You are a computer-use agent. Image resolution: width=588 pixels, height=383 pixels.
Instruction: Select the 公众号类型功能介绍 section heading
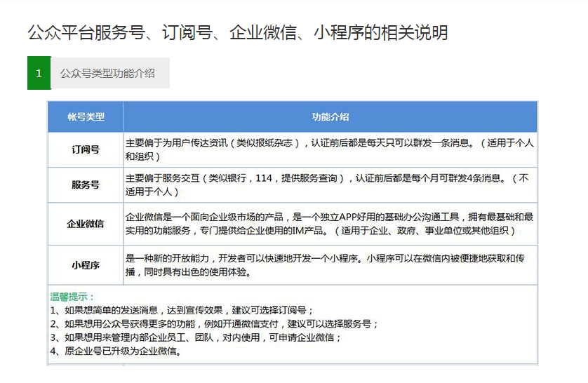coord(107,74)
